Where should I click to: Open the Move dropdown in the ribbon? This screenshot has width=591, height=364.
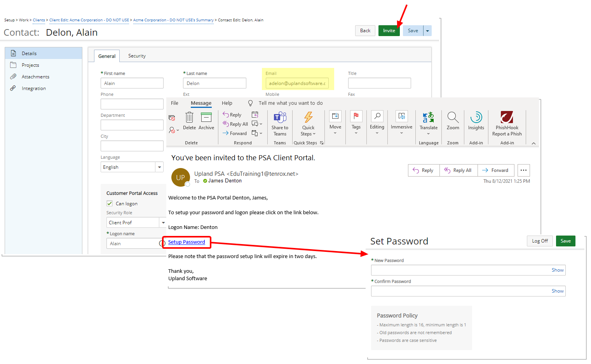(x=335, y=123)
